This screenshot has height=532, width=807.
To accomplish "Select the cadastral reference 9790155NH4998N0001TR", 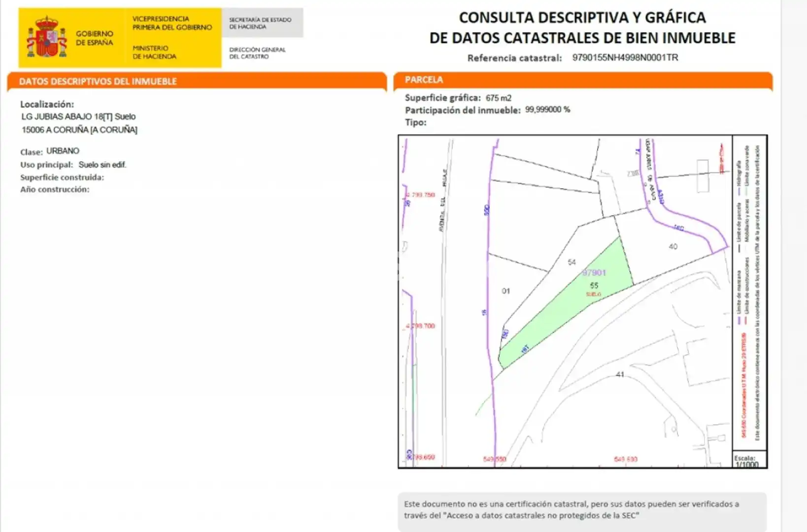I will point(625,58).
